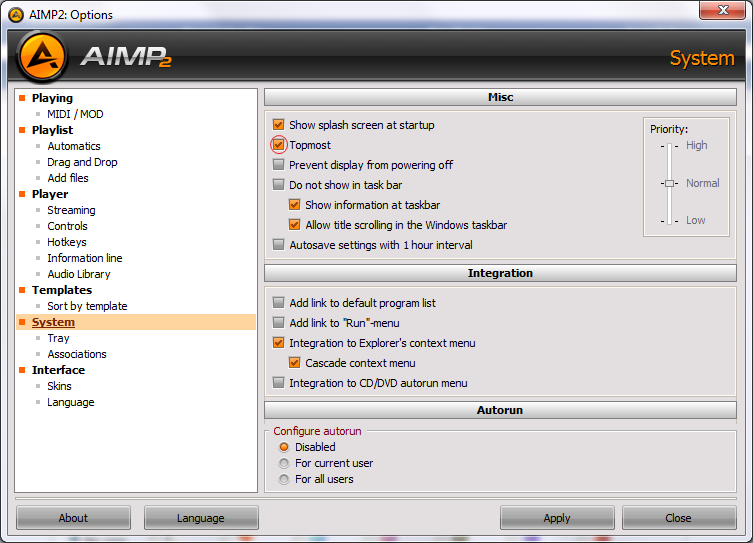Click the Close button at bottom

(x=679, y=518)
